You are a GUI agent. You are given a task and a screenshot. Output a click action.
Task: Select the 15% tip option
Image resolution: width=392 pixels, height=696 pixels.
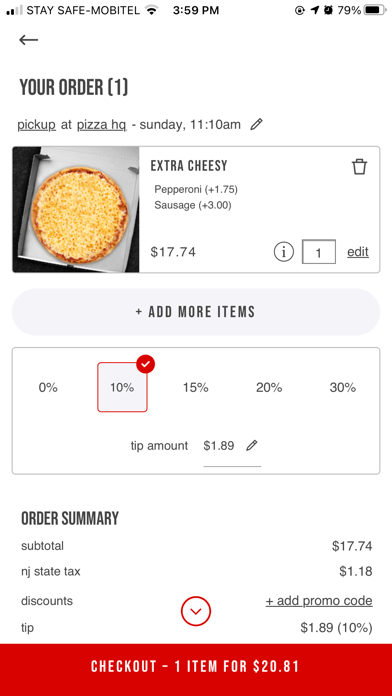click(x=196, y=388)
